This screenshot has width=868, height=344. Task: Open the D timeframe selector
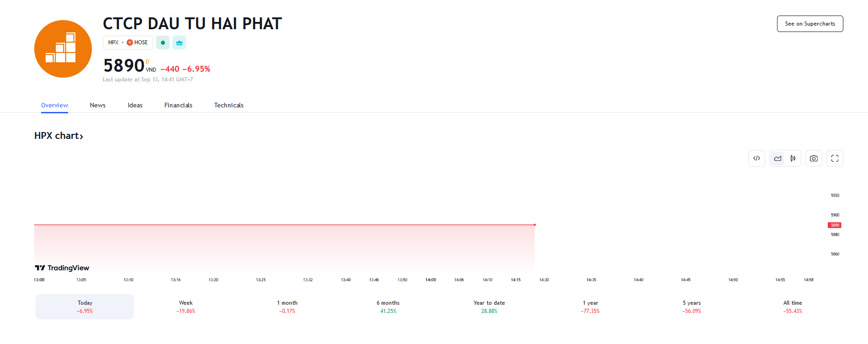(x=147, y=61)
